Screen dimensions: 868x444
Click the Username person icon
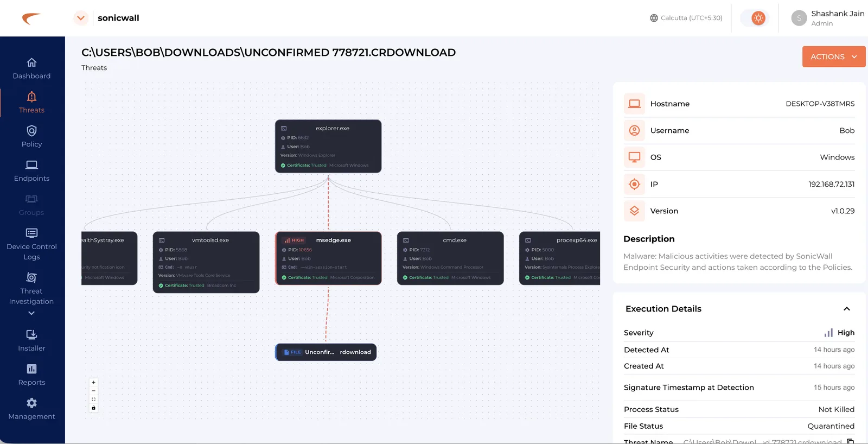click(634, 130)
